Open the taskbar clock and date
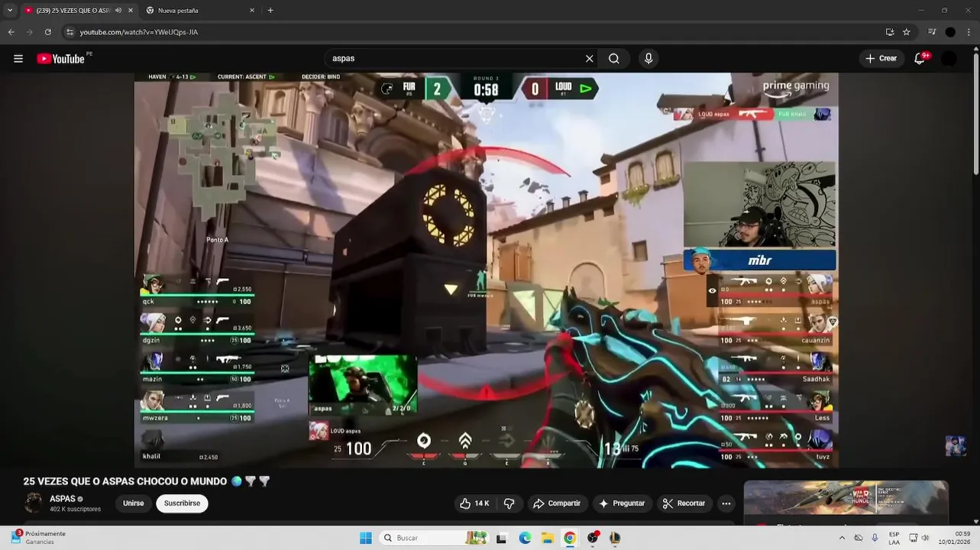Viewport: 980px width, 550px height. pos(956,538)
